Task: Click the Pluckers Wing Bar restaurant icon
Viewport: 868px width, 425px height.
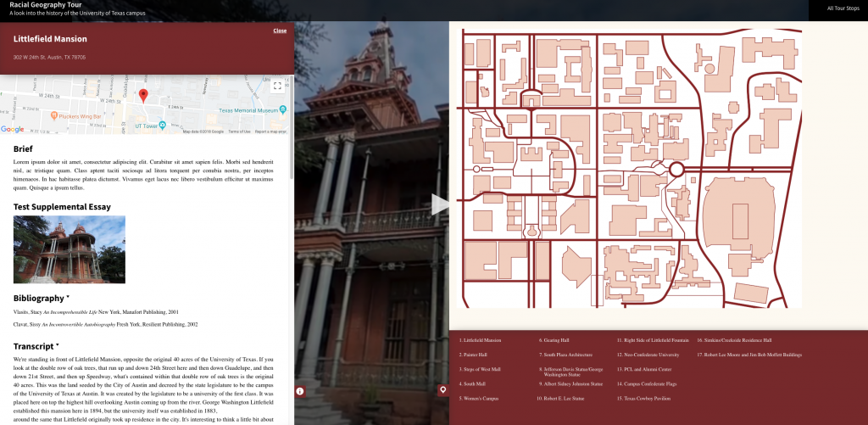Action: click(54, 116)
